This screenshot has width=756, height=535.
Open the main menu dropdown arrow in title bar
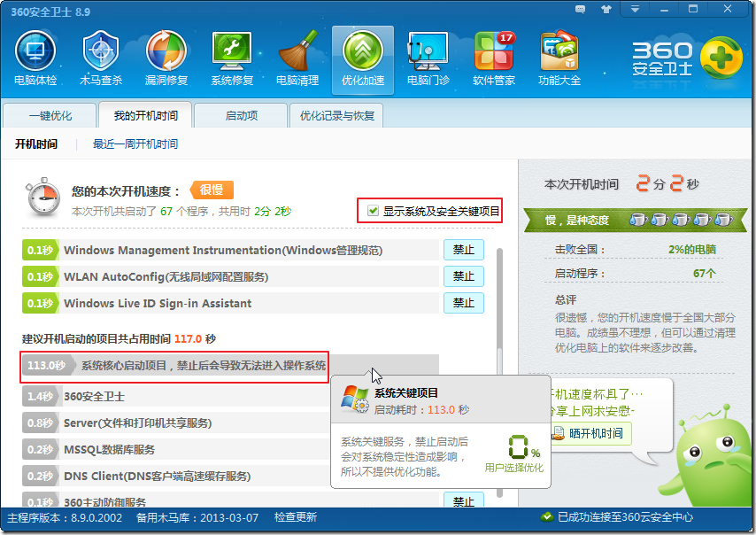[x=635, y=9]
